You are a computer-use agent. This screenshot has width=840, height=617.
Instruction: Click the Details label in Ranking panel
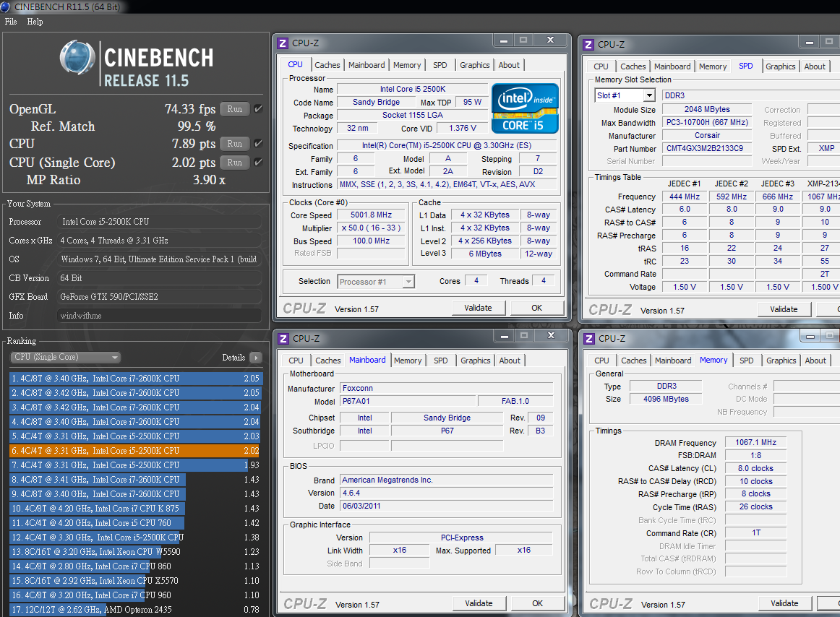pos(233,357)
